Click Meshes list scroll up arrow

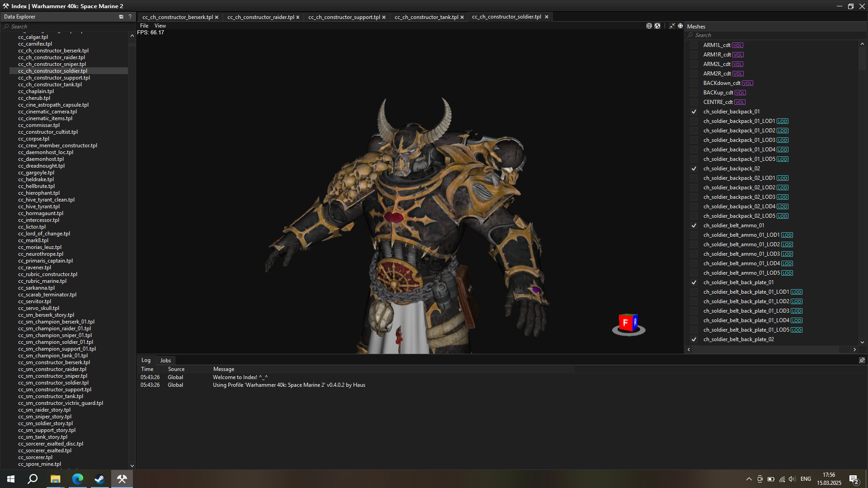pos(862,44)
